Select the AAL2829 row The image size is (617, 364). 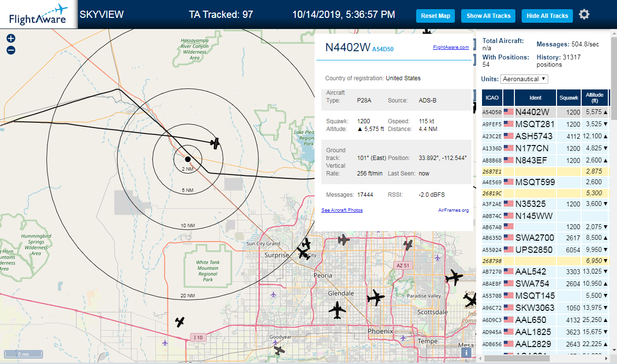tap(545, 344)
